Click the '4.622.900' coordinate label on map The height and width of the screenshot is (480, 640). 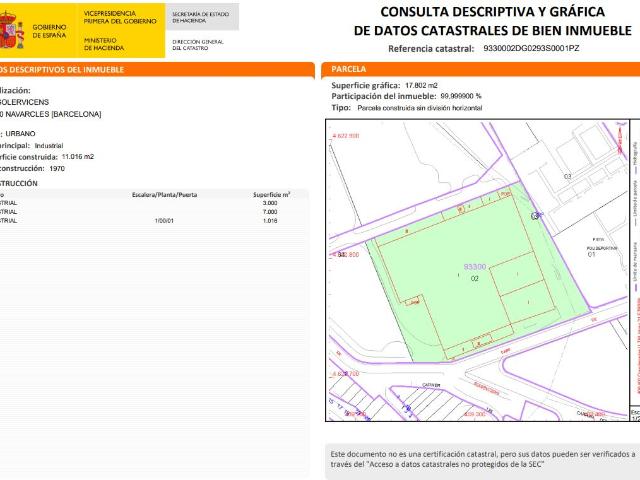346,136
